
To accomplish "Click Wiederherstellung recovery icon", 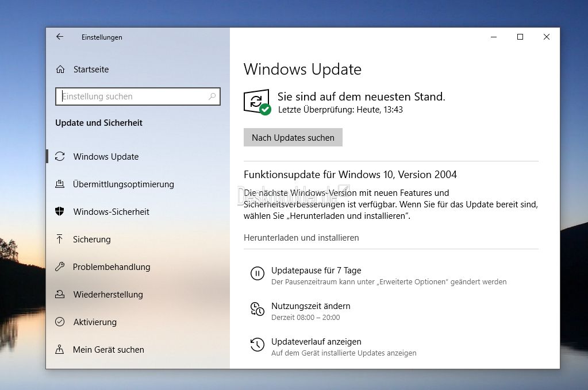I will click(x=60, y=294).
